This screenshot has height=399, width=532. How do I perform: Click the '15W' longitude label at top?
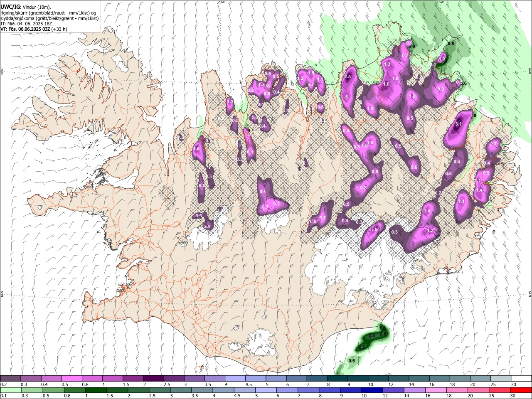440,2
